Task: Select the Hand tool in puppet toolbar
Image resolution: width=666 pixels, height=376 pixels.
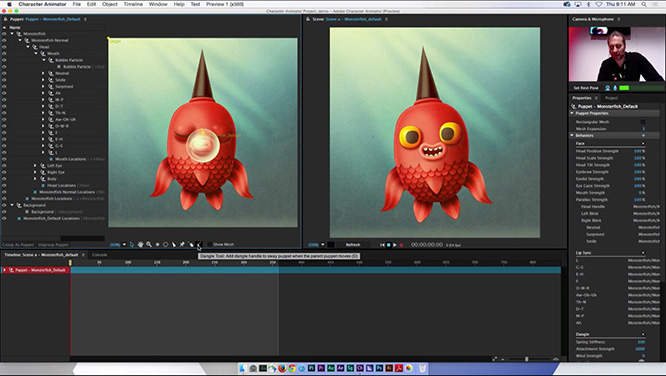Action: (140, 244)
